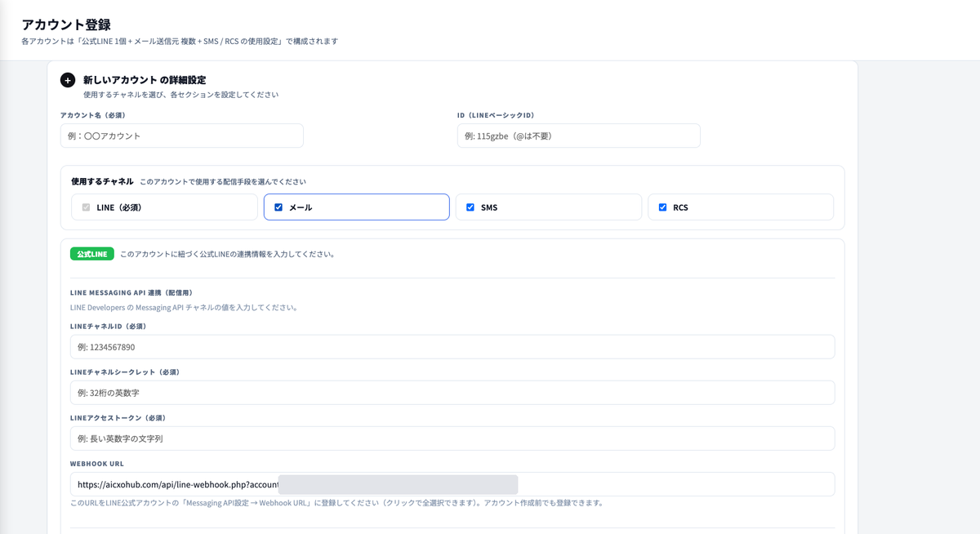This screenshot has width=980, height=534.
Task: Click the LINEチャネルID（必須） label
Action: click(x=109, y=327)
